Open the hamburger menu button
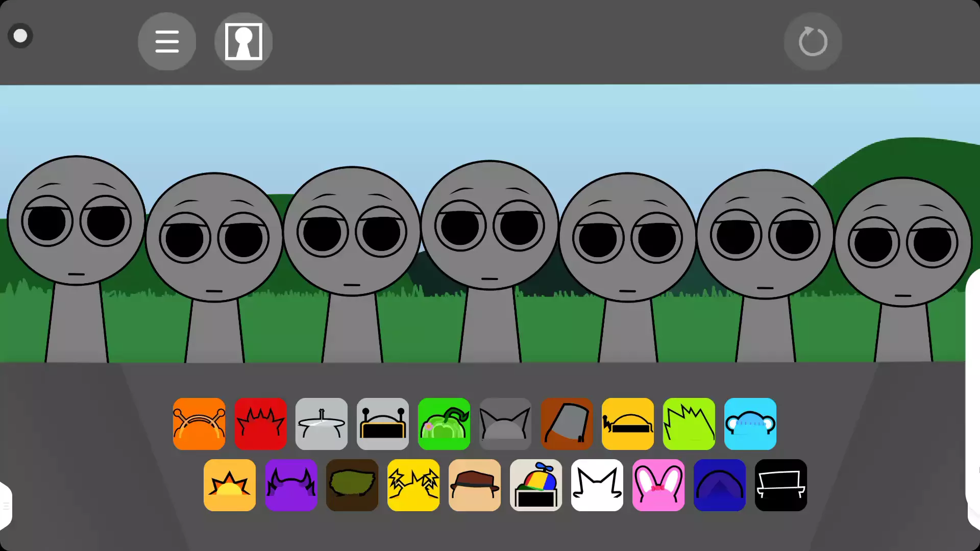 167,41
